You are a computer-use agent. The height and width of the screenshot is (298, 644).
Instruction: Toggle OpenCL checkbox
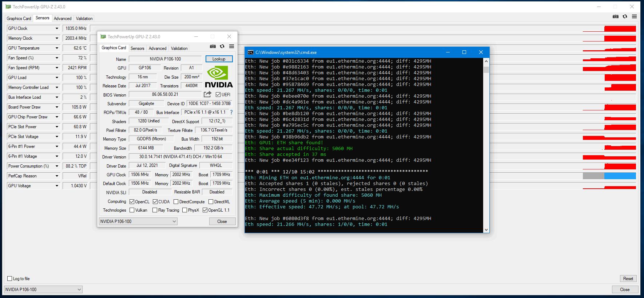(132, 202)
